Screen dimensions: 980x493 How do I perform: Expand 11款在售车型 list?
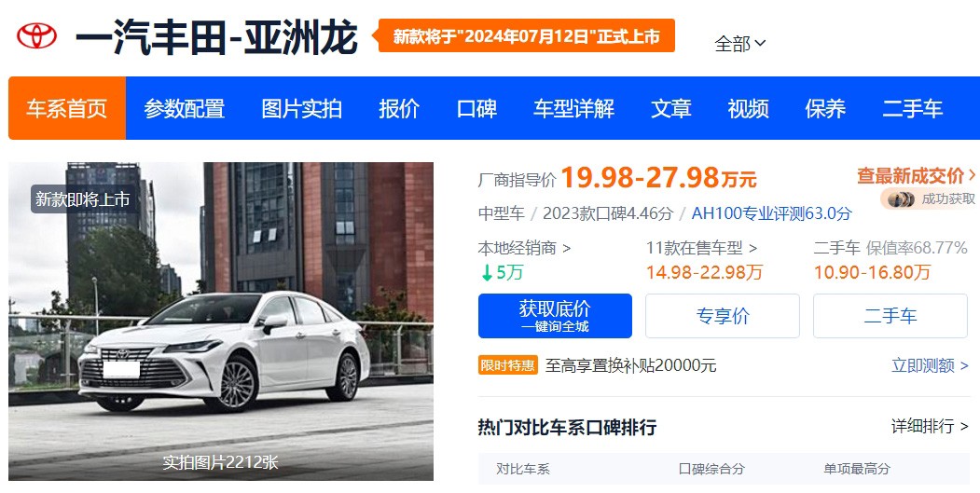pos(701,248)
